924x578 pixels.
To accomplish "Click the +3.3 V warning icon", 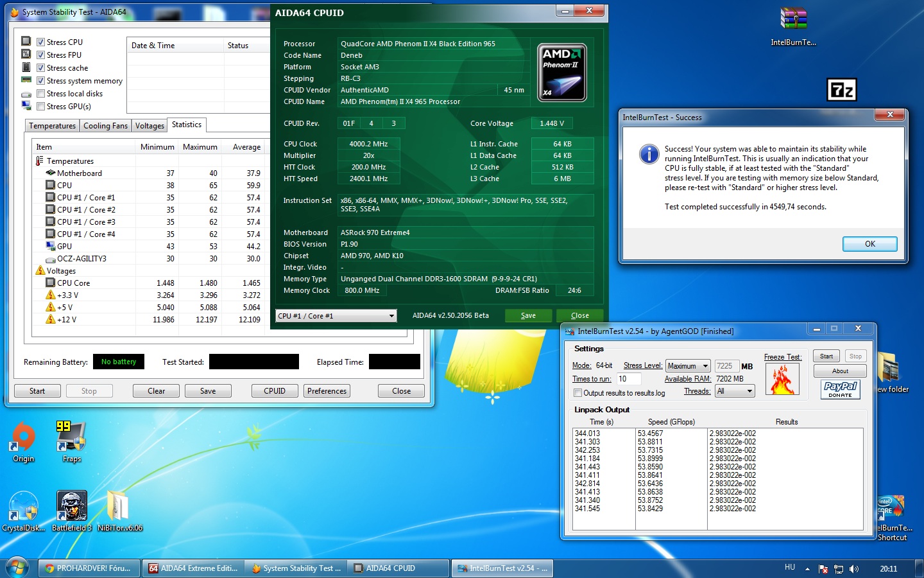I will coord(51,295).
